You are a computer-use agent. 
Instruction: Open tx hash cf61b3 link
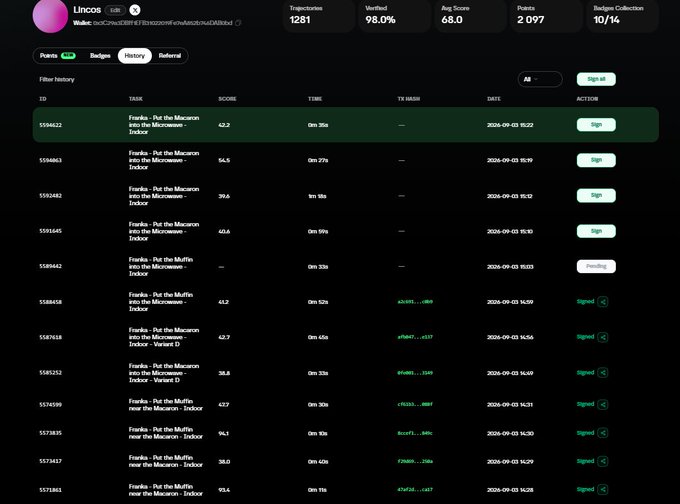[x=415, y=404]
